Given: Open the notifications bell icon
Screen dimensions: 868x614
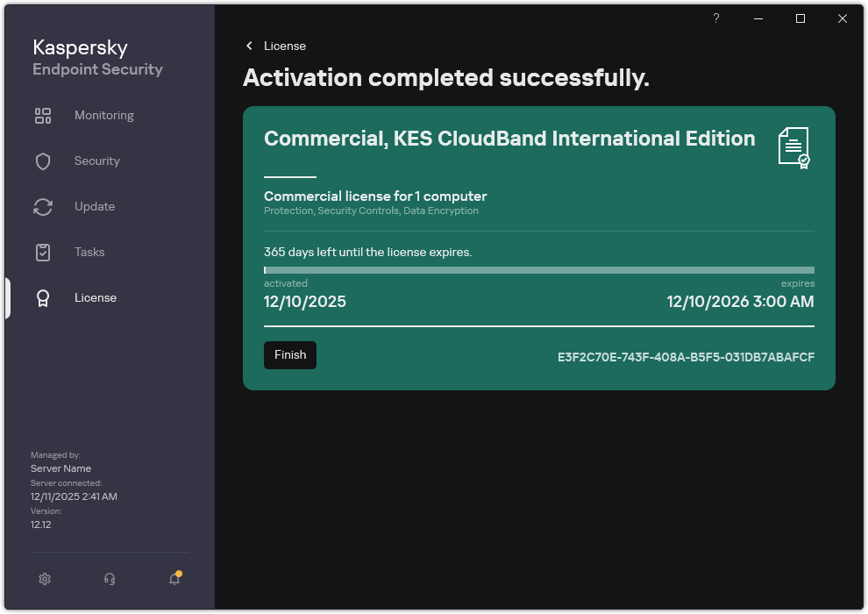Looking at the screenshot, I should tap(174, 579).
